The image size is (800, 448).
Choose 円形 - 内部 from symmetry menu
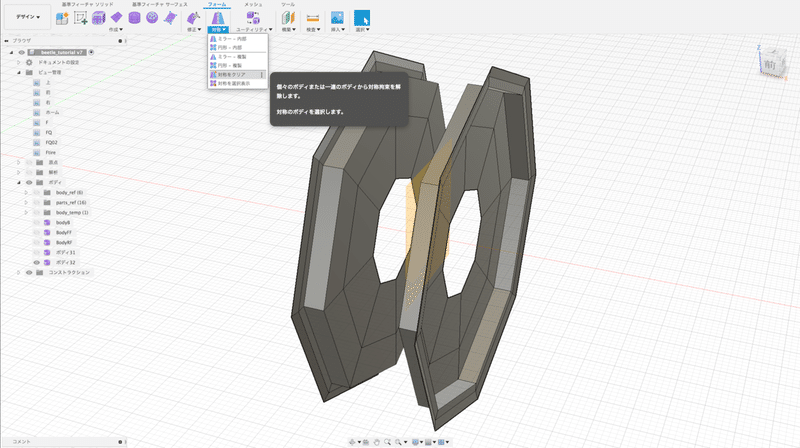[238, 47]
